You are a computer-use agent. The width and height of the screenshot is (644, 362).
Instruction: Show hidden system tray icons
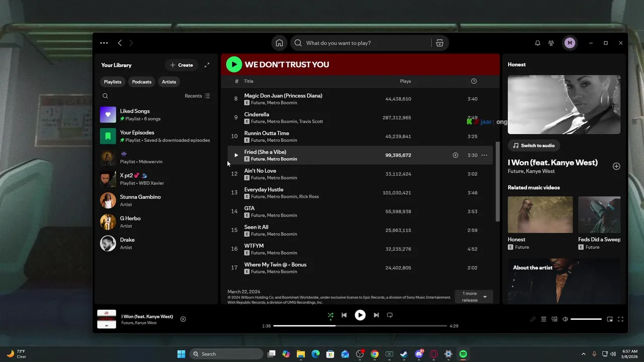click(584, 354)
